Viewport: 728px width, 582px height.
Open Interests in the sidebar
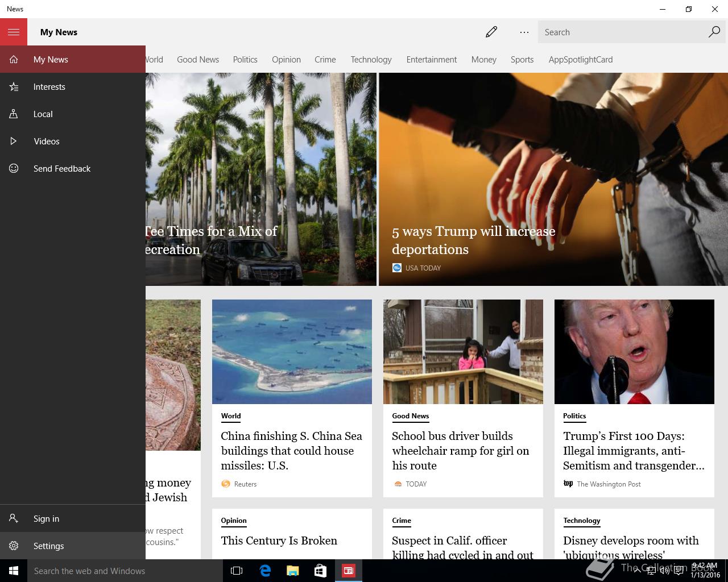tap(73, 86)
